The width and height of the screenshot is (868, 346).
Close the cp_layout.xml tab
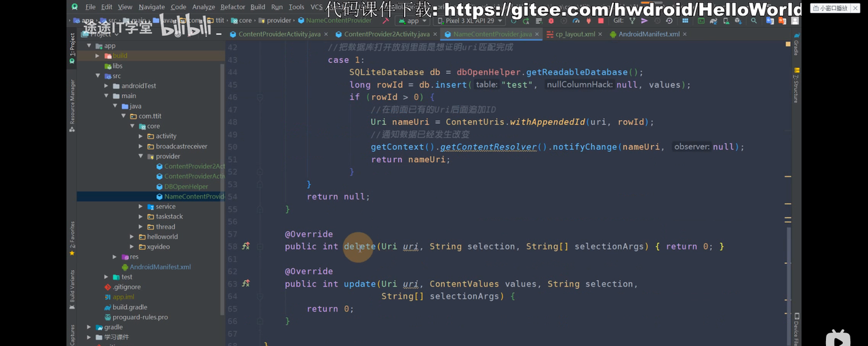pyautogui.click(x=601, y=34)
